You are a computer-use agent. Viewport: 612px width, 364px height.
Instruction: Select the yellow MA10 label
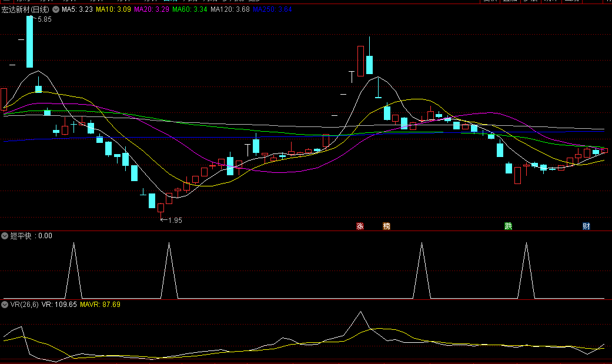(x=113, y=9)
